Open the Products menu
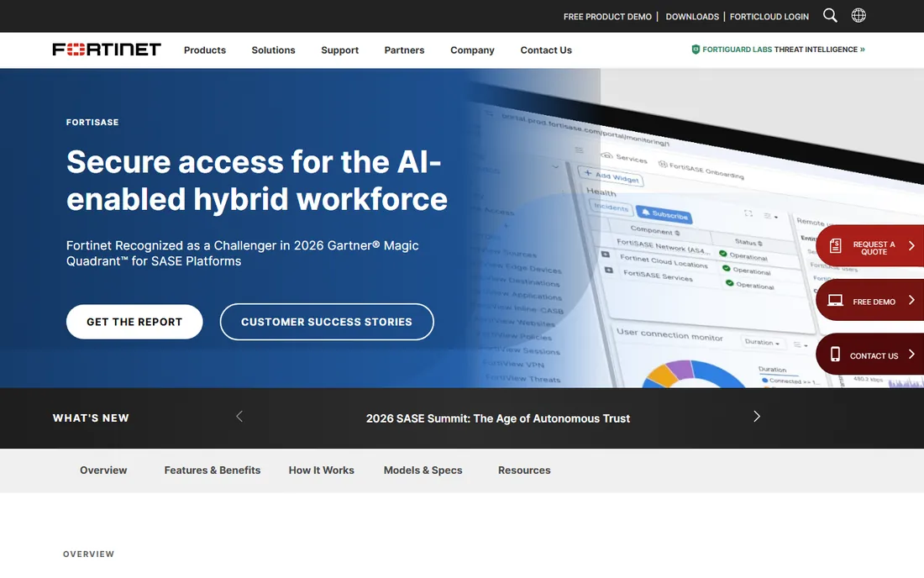Screen dimensions: 924x578 204,50
